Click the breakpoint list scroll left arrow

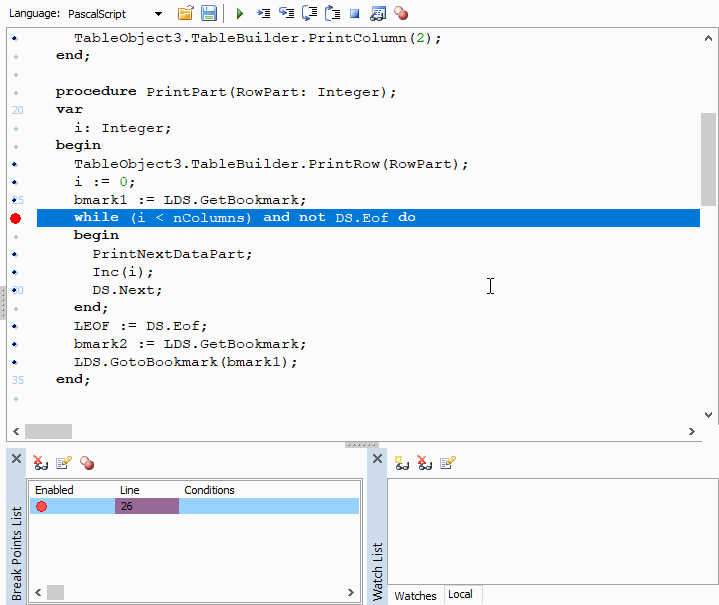(x=38, y=592)
